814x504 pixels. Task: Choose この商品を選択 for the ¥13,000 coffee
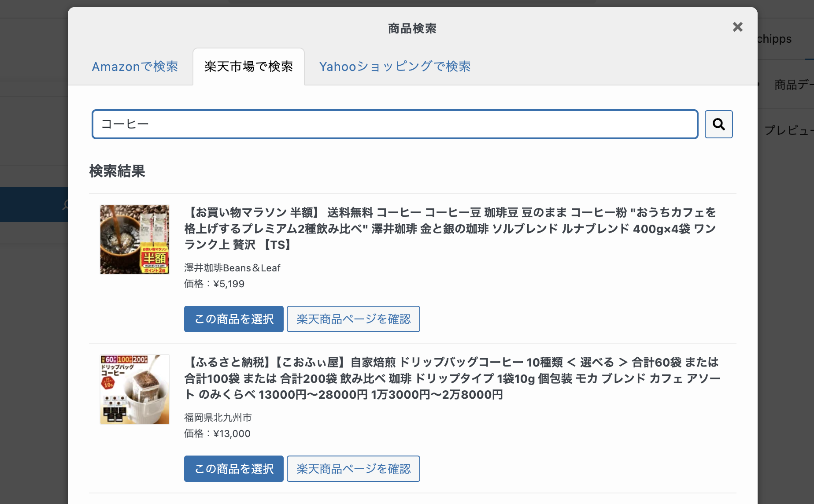click(233, 469)
